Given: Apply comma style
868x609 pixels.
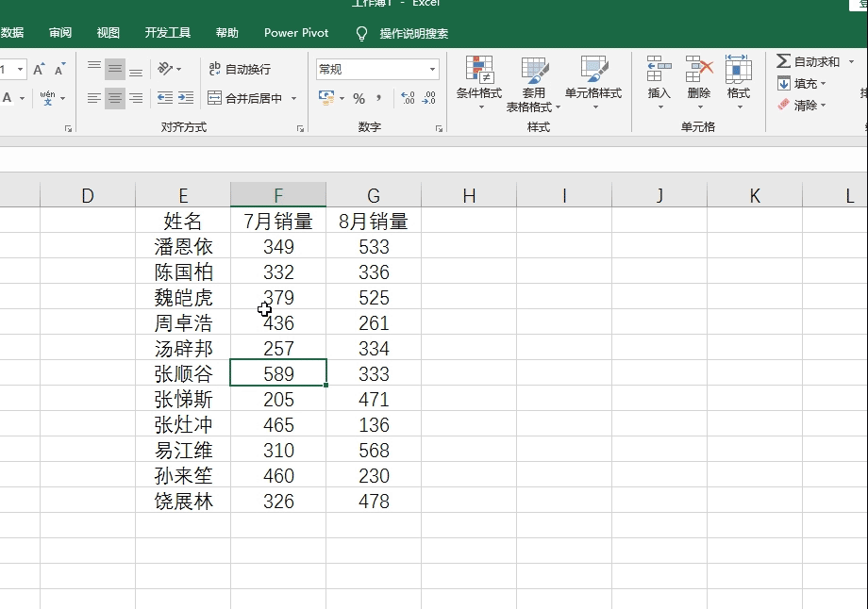Looking at the screenshot, I should point(378,98).
